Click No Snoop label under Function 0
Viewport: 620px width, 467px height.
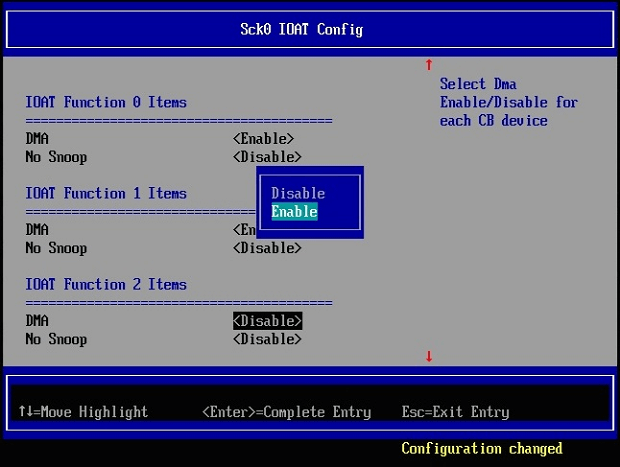56,157
